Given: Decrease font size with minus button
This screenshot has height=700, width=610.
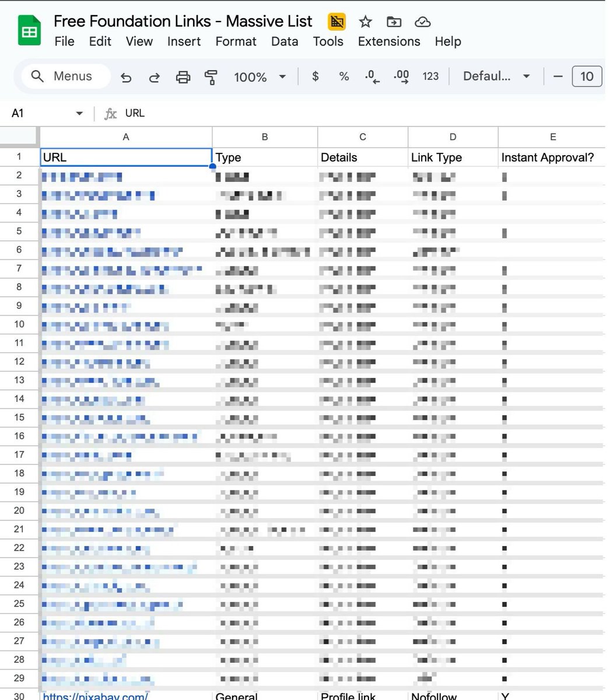Looking at the screenshot, I should click(x=558, y=76).
